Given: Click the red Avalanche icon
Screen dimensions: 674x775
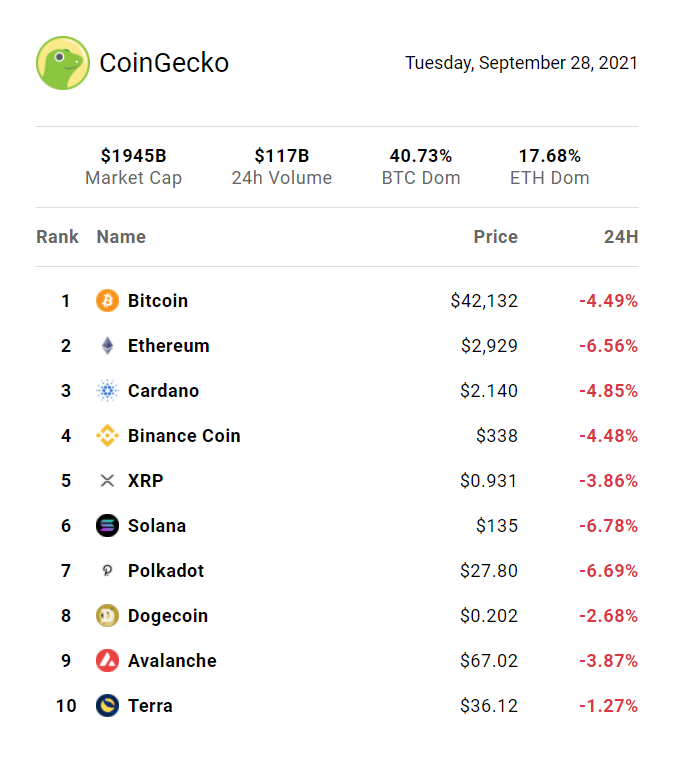Looking at the screenshot, I should pyautogui.click(x=107, y=661).
